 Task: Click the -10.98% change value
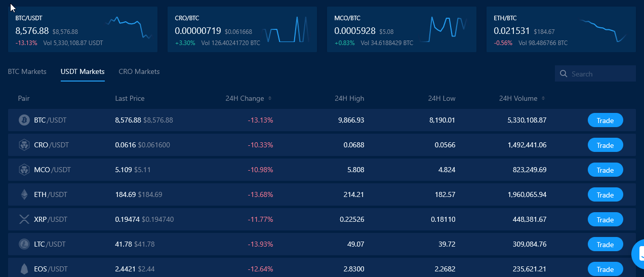click(260, 170)
